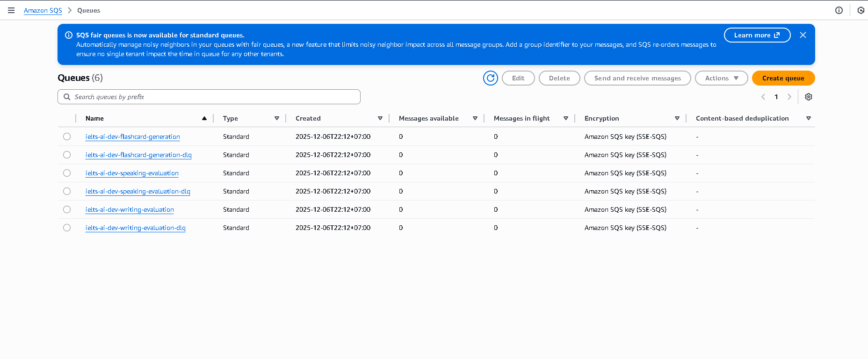
Task: Sort by the Messages available column arrow
Action: (x=475, y=118)
